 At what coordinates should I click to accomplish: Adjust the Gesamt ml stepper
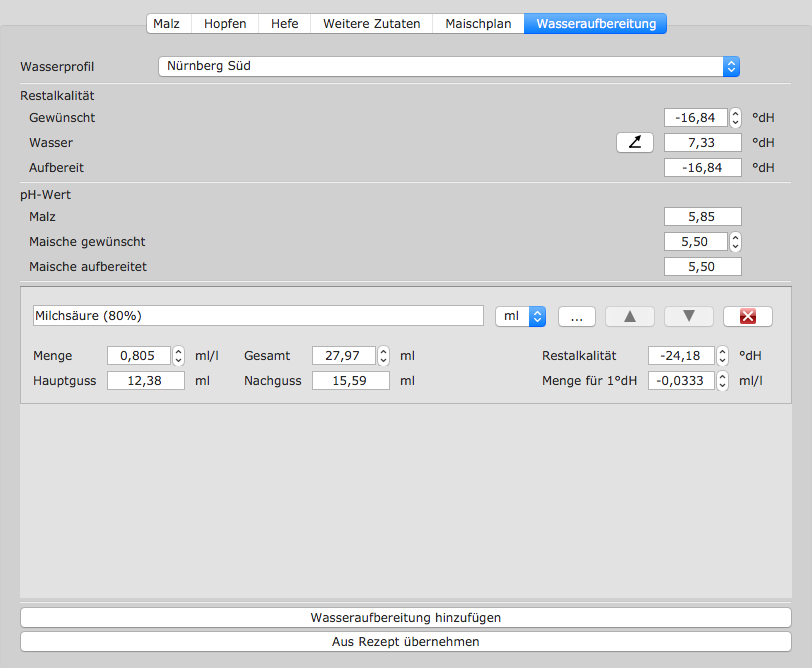tap(384, 356)
